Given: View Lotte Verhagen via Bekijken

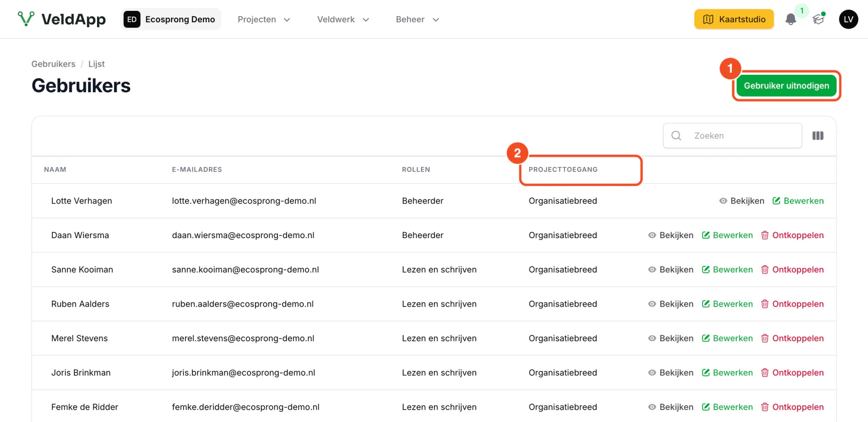Looking at the screenshot, I should tap(742, 201).
